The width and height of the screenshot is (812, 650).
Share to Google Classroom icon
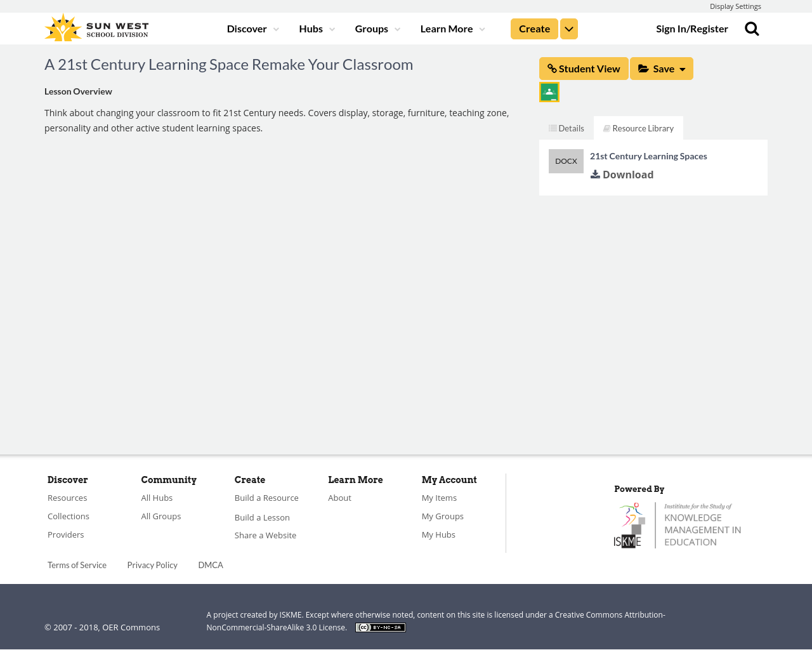click(549, 92)
